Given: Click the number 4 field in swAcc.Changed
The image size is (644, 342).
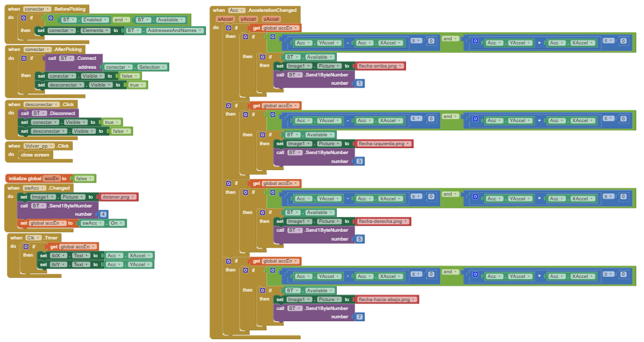Looking at the screenshot, I should pyautogui.click(x=104, y=214).
